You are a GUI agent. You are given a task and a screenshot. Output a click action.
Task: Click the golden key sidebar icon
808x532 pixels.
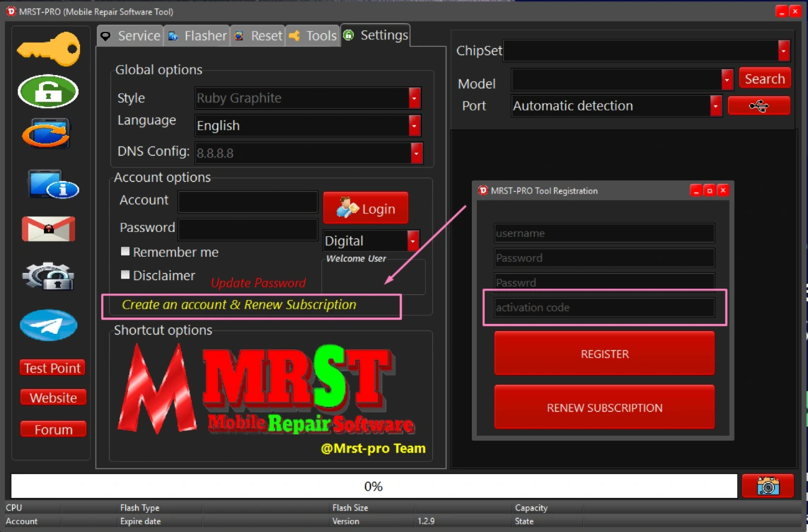click(x=49, y=49)
